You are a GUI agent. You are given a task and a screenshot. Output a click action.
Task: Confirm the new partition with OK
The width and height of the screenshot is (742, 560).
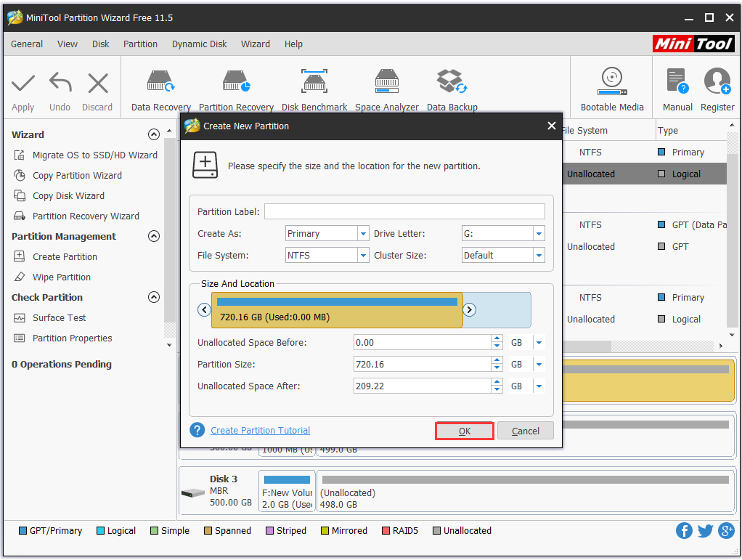(x=464, y=431)
